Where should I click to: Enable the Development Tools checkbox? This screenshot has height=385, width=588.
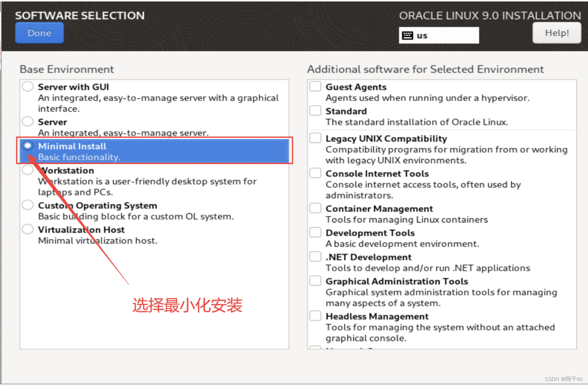[x=315, y=232]
